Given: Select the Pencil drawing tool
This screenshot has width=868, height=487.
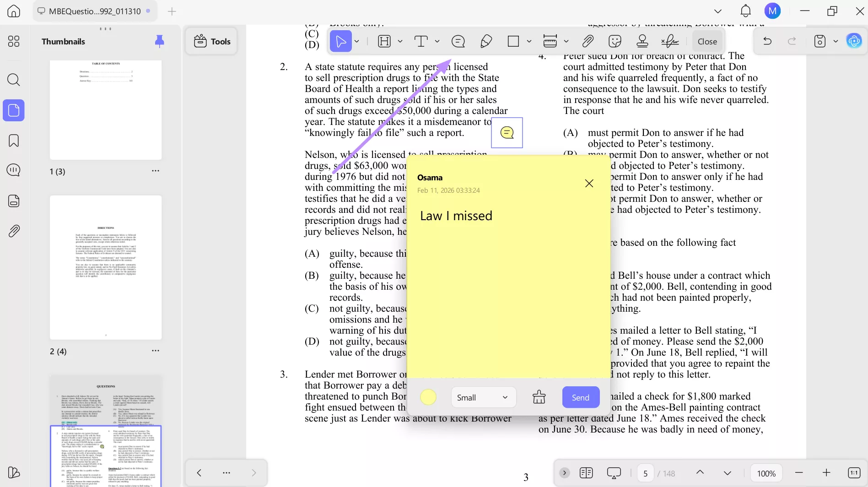Looking at the screenshot, I should click(485, 41).
